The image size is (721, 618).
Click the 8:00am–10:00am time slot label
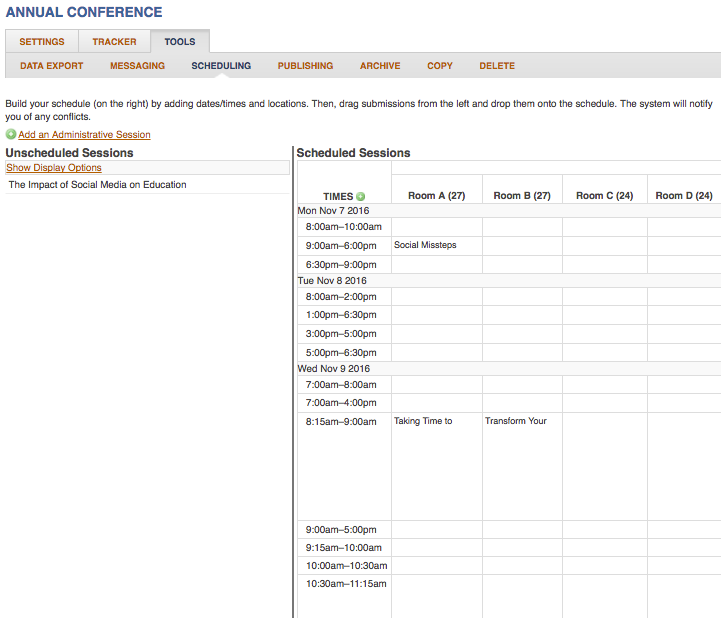coord(343,227)
